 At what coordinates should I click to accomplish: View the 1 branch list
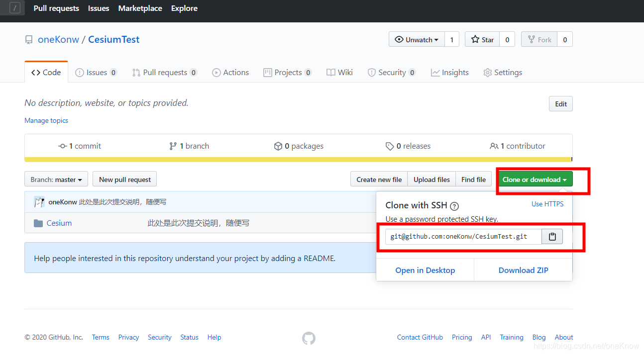[189, 146]
